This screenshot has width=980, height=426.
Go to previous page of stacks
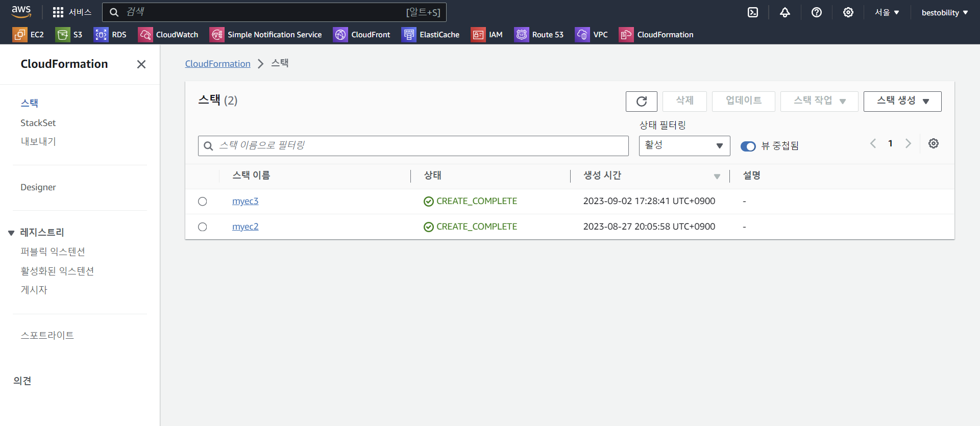click(873, 144)
